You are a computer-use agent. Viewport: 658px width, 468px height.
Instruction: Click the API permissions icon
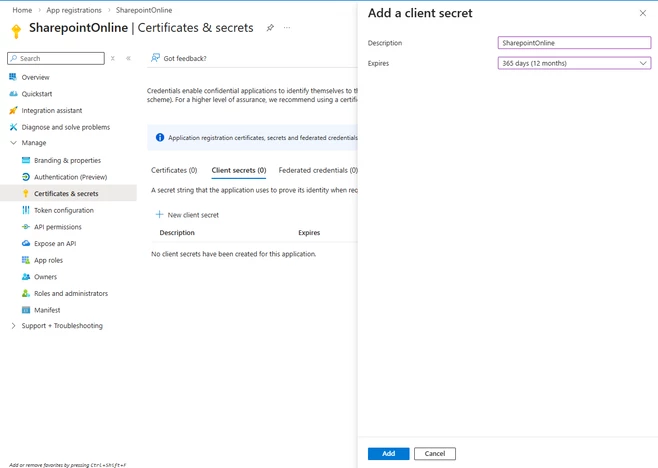pos(26,227)
